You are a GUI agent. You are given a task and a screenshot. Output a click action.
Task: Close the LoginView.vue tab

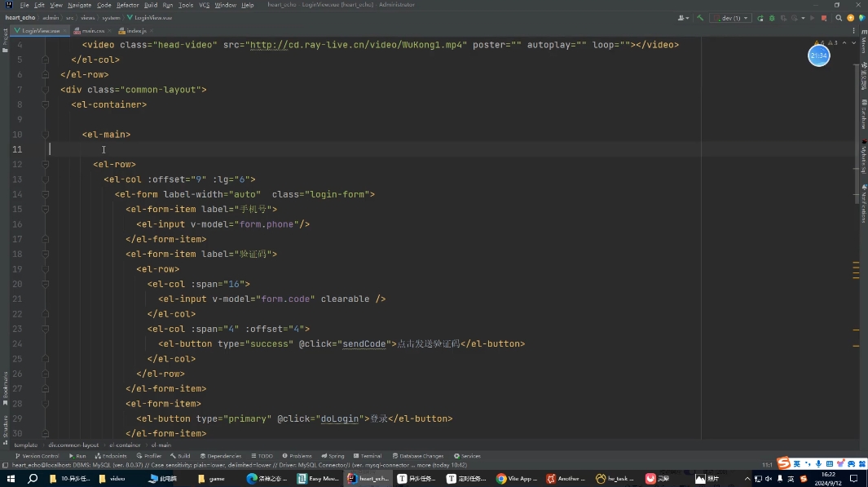coord(64,31)
